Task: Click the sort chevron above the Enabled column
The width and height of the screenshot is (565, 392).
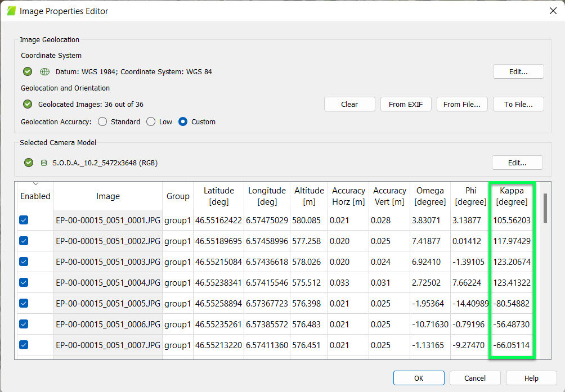Action: (x=35, y=182)
